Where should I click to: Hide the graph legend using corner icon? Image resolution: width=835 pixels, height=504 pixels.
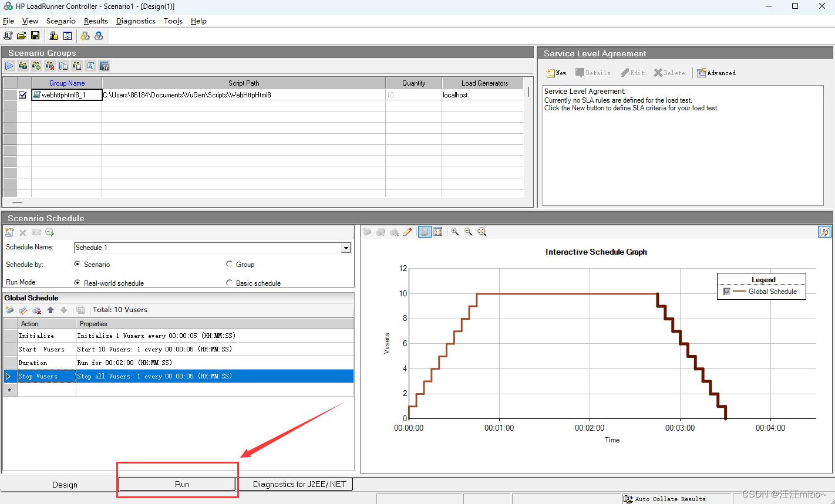click(x=824, y=232)
